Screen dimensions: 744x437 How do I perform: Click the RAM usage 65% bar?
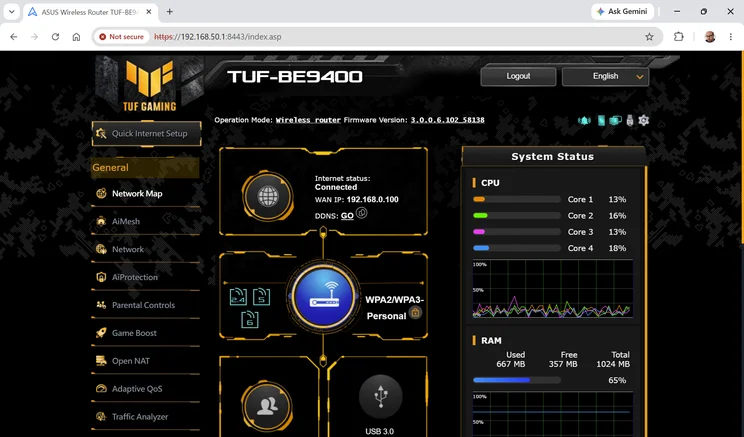(x=517, y=380)
